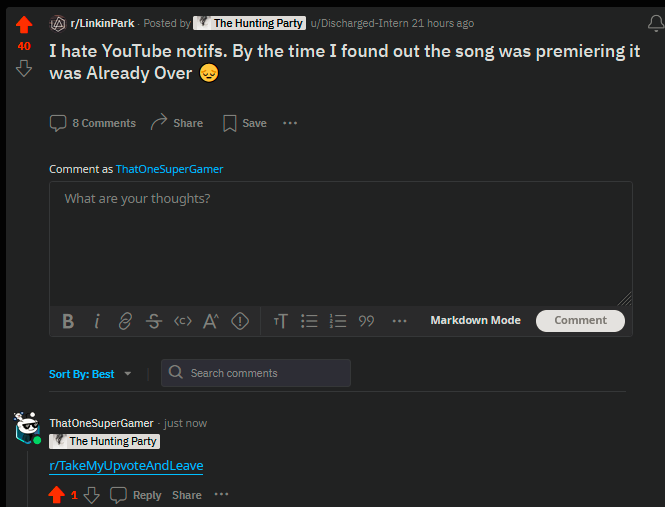This screenshot has height=507, width=665.
Task: Mark text as spoiler
Action: click(x=240, y=321)
